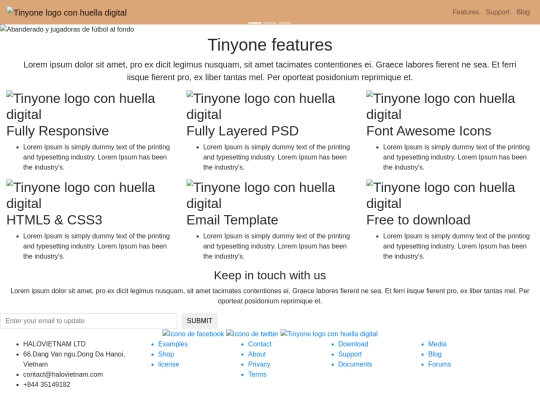Open the Privacy footer link
540x405 pixels.
[259, 364]
